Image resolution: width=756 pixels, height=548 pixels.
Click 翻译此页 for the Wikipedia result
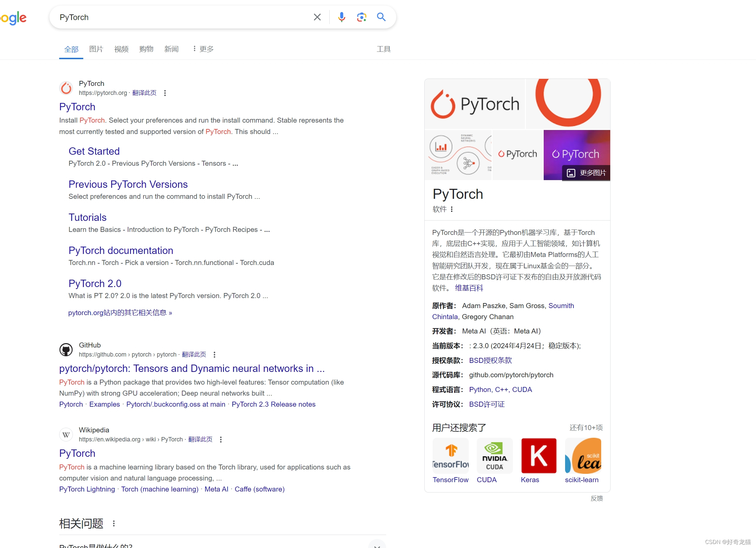pos(200,439)
